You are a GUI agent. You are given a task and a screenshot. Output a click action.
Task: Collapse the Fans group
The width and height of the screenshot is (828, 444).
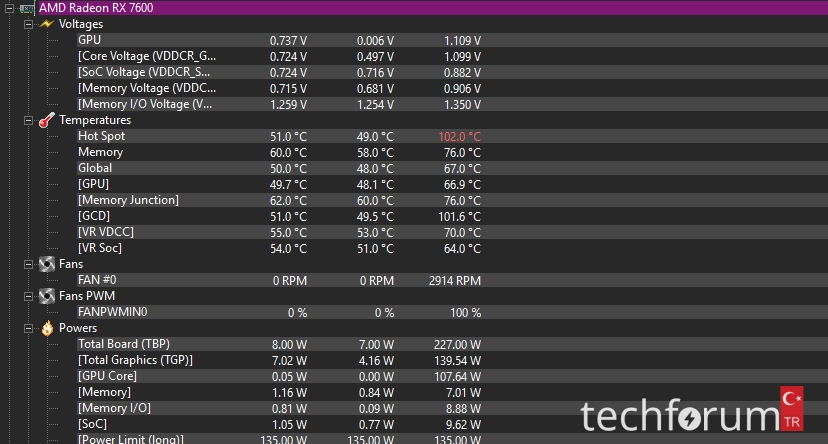[29, 264]
